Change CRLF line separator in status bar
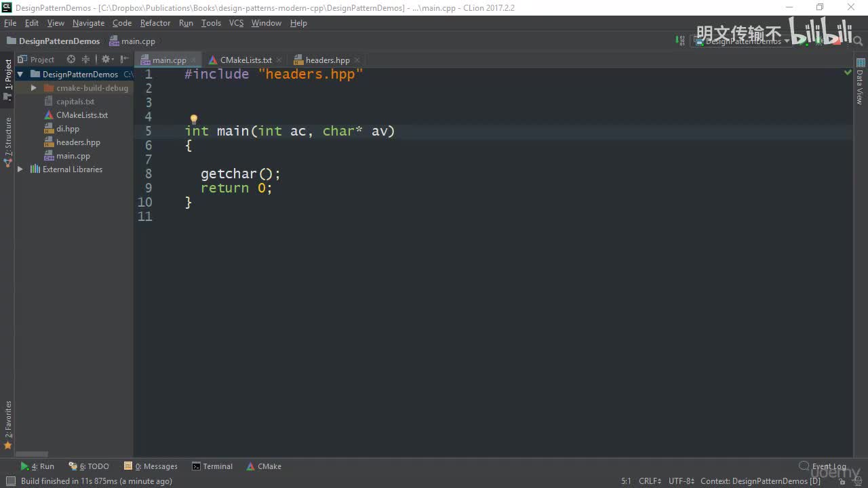The height and width of the screenshot is (488, 868). pyautogui.click(x=650, y=481)
